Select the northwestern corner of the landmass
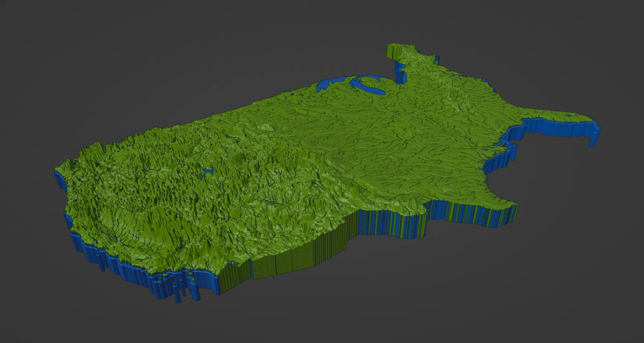Screen dimensions: 644x343 tap(64, 167)
